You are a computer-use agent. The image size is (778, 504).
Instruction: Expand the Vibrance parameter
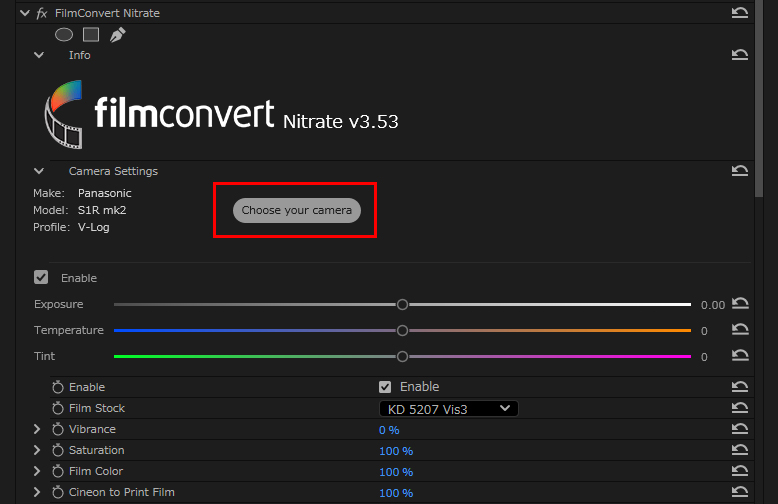point(37,429)
